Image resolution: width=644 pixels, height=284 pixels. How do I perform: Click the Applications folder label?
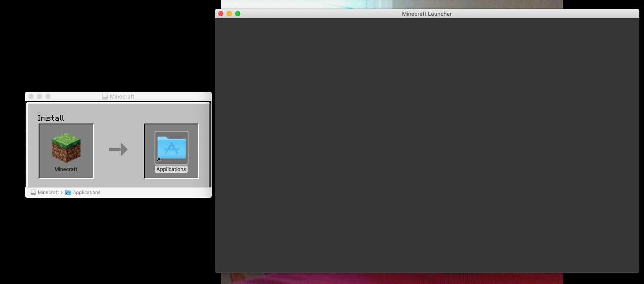coord(171,169)
